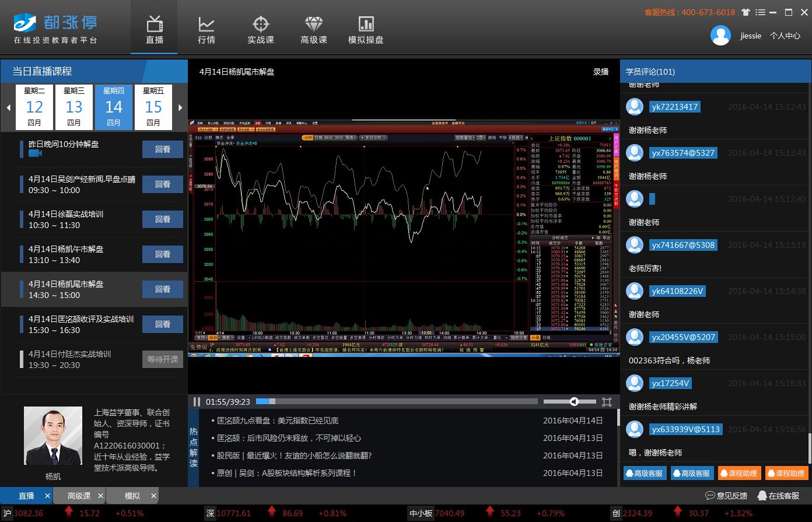The width and height of the screenshot is (812, 522).
Task: Open the 行情 market quotes section
Action: click(x=206, y=30)
